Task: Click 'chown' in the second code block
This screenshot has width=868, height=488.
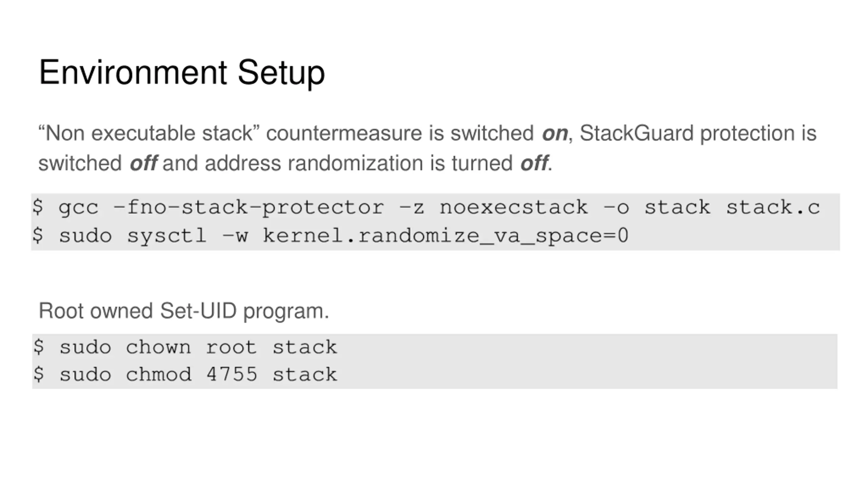Action: (x=158, y=347)
